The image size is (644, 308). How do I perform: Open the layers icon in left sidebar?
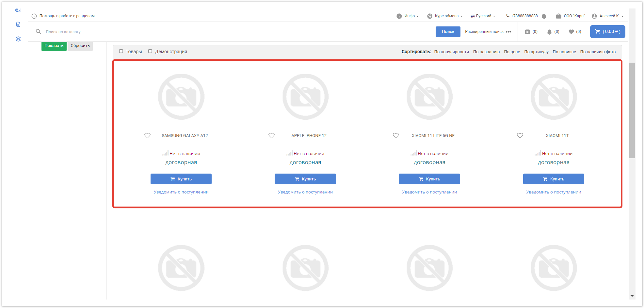point(18,39)
